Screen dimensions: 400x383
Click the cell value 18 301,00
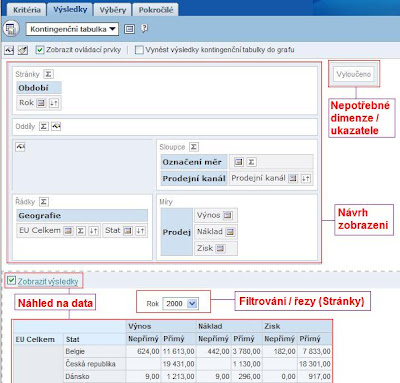click(x=315, y=364)
